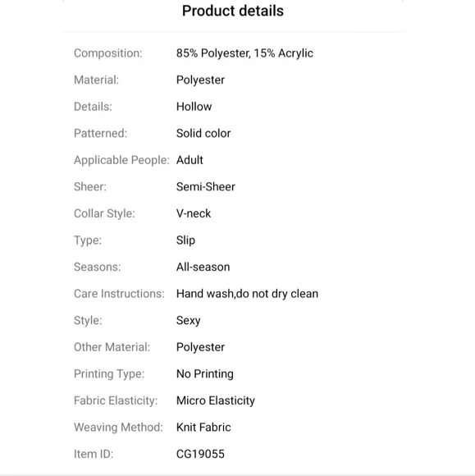Image resolution: width=475 pixels, height=476 pixels.
Task: Click the Solid color pattern value
Action: 203,133
